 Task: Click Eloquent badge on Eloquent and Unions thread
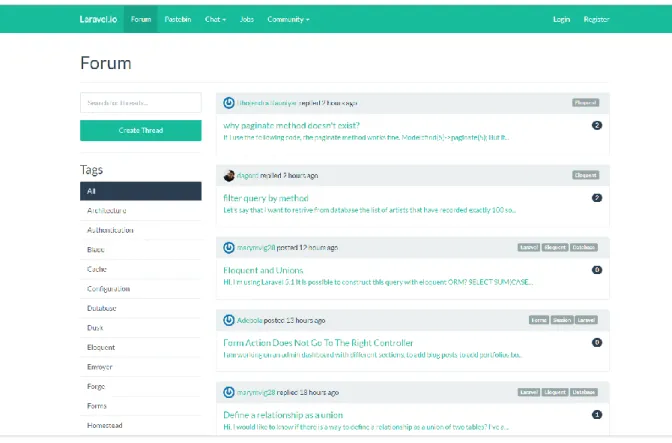[555, 248]
